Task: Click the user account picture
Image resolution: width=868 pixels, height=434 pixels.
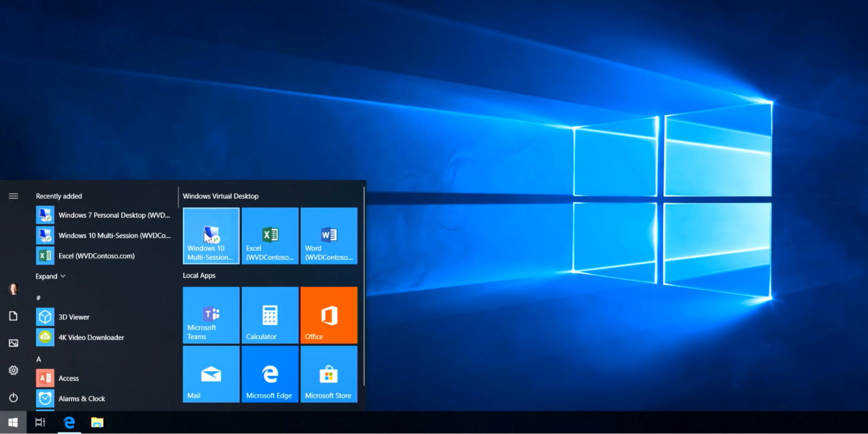Action: (13, 289)
